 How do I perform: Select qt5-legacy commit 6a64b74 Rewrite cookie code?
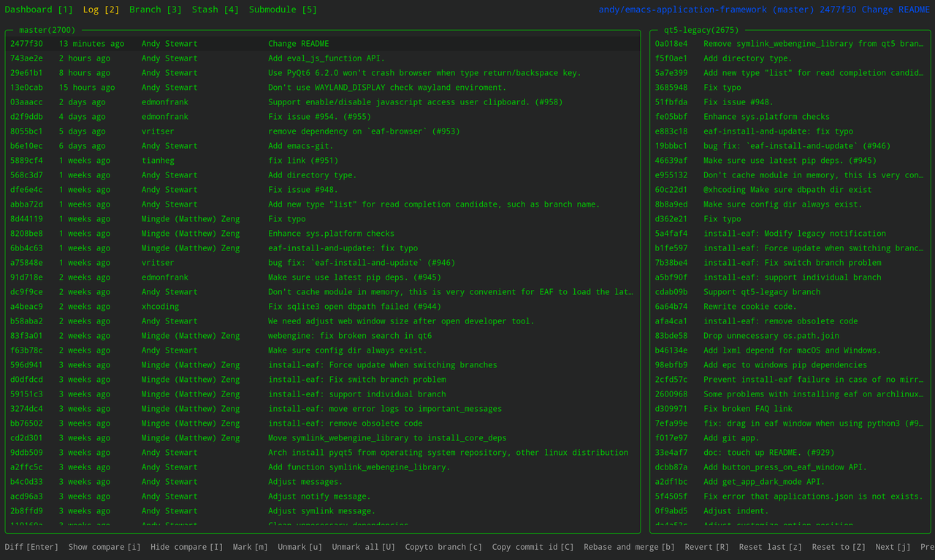coord(790,307)
